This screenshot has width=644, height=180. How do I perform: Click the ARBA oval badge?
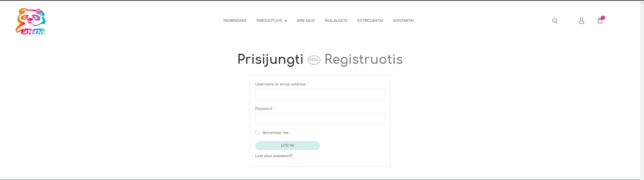[x=314, y=60]
